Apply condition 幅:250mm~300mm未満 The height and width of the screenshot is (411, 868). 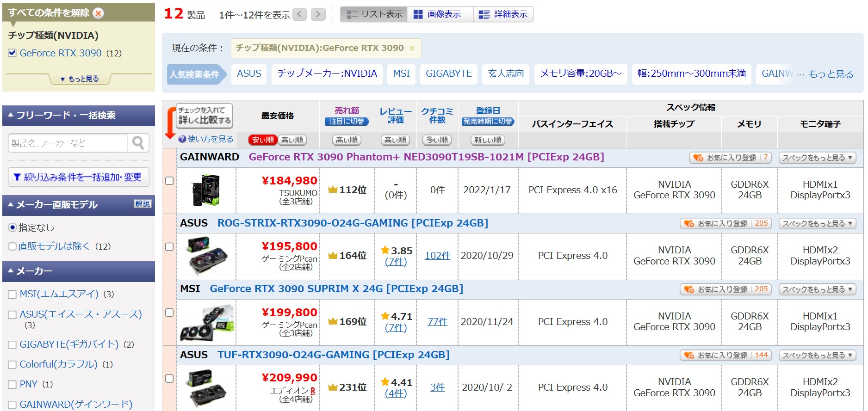(x=691, y=74)
